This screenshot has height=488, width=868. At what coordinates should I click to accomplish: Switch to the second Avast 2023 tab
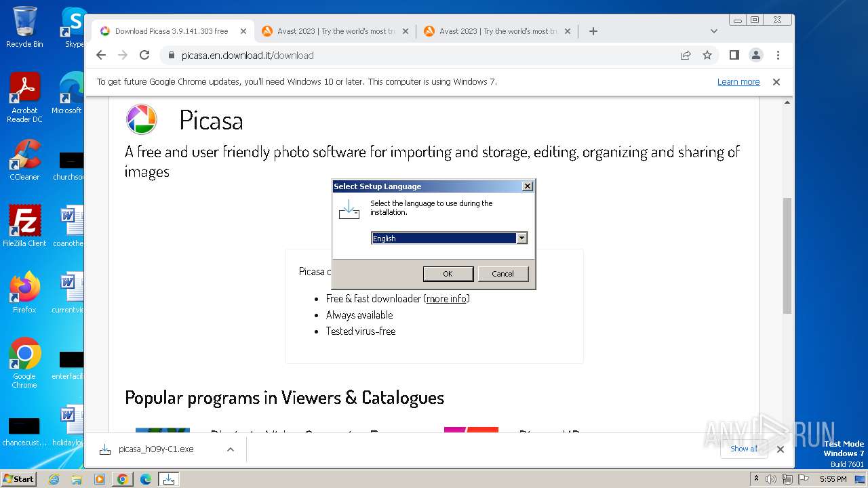(x=498, y=31)
